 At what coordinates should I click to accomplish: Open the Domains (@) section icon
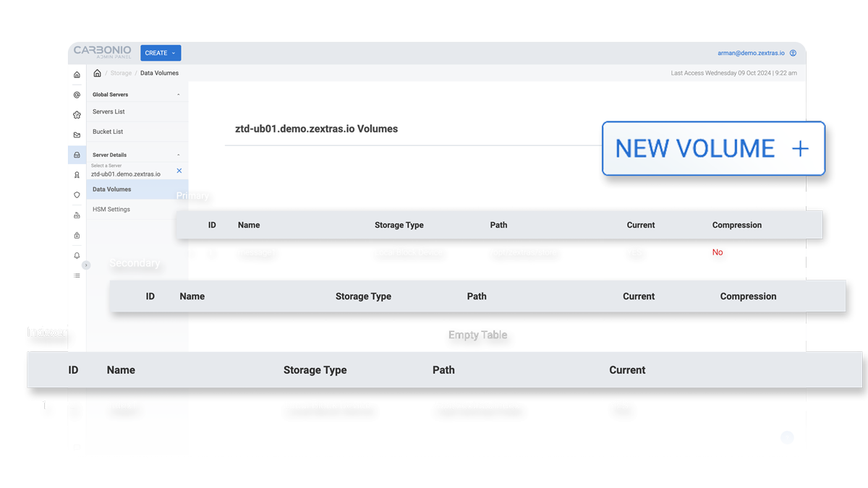(77, 95)
